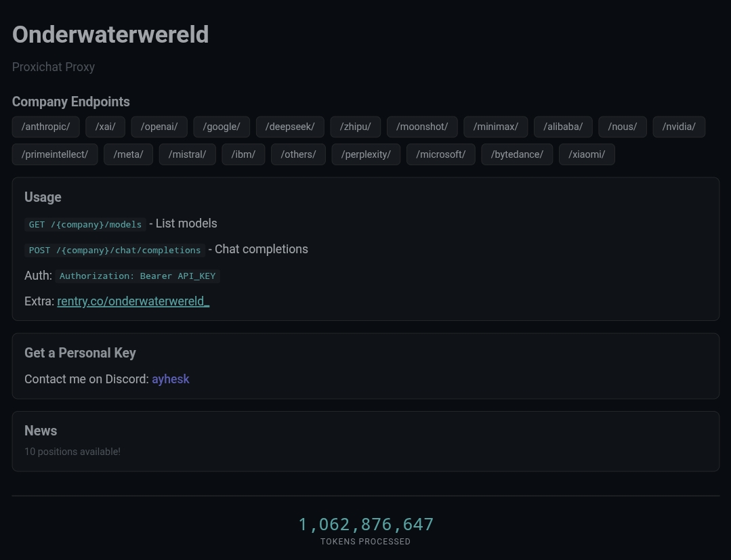Viewport: 731px width, 560px height.
Task: Click the /microsoft/ endpoint chip
Action: pyautogui.click(x=440, y=154)
